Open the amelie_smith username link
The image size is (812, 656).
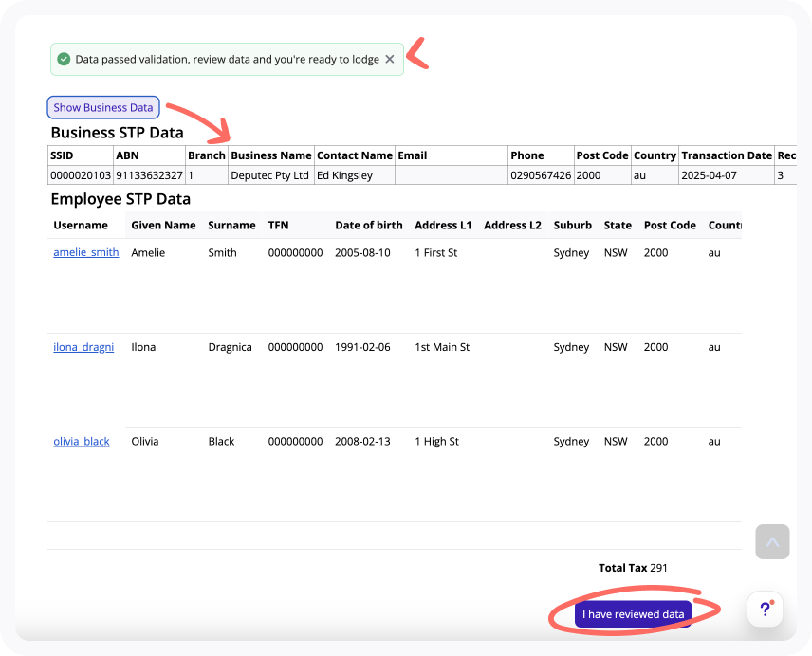(86, 252)
